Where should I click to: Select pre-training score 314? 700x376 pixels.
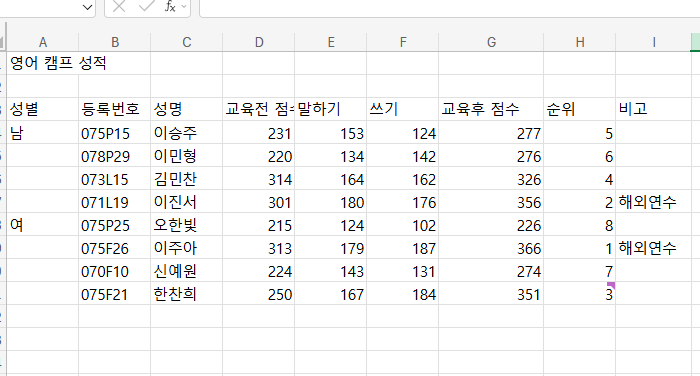[x=259, y=179]
